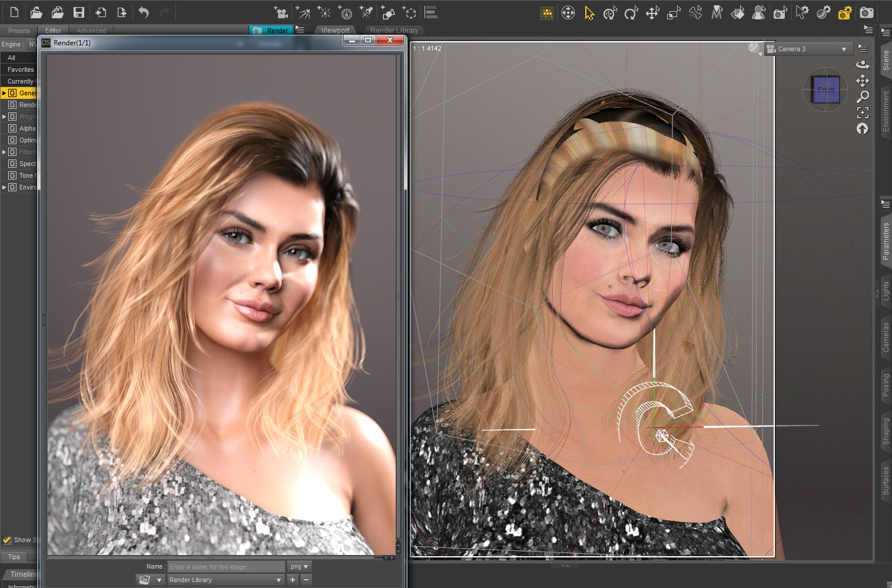892x588 pixels.
Task: Click the Front view cube
Action: click(x=825, y=89)
